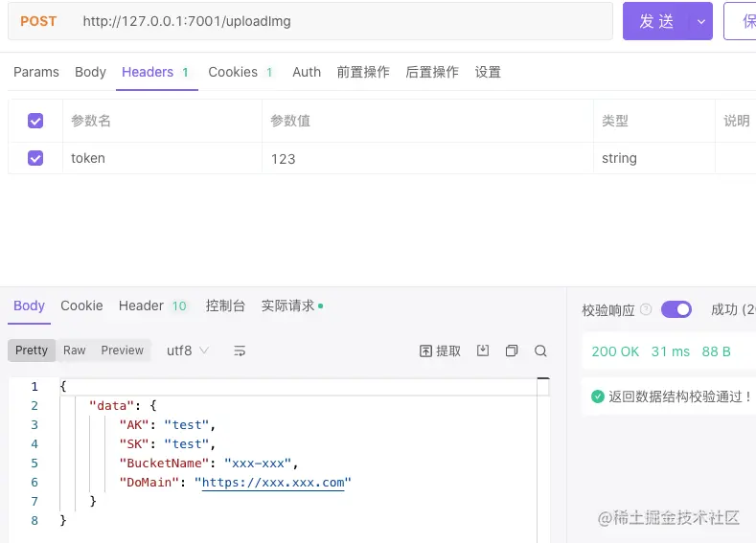Click the "xxx-xxx" value in JSON
The image size is (756, 543).
258,463
